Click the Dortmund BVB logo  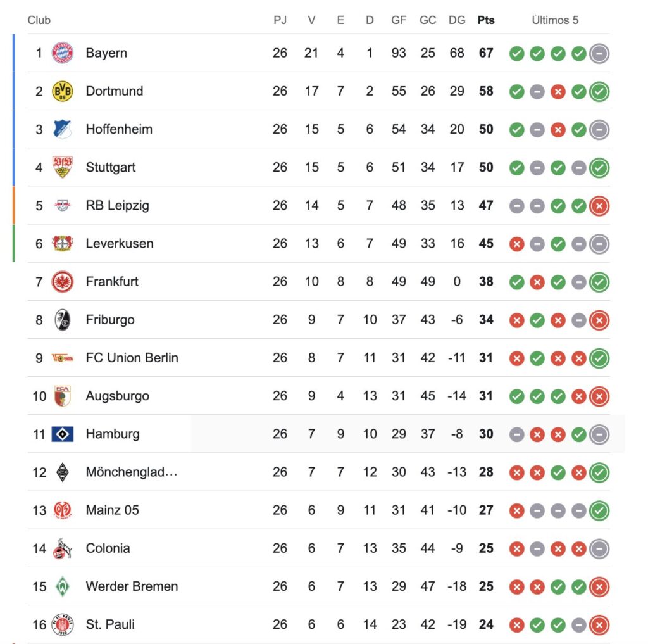tap(63, 91)
